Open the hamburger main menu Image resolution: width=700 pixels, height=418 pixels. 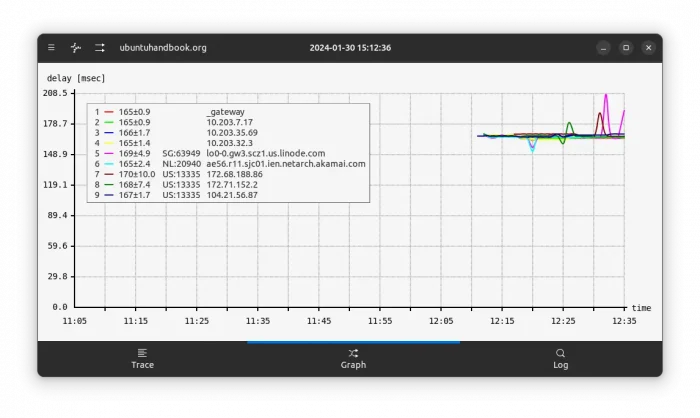52,47
